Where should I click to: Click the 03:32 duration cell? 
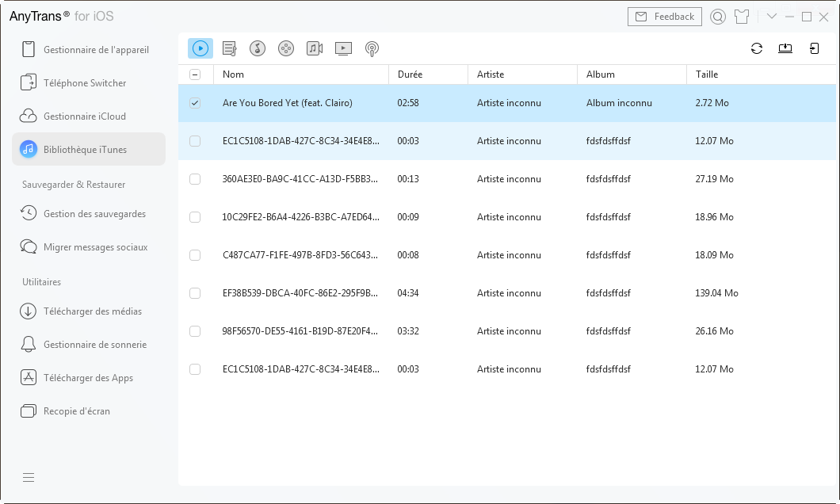[407, 331]
